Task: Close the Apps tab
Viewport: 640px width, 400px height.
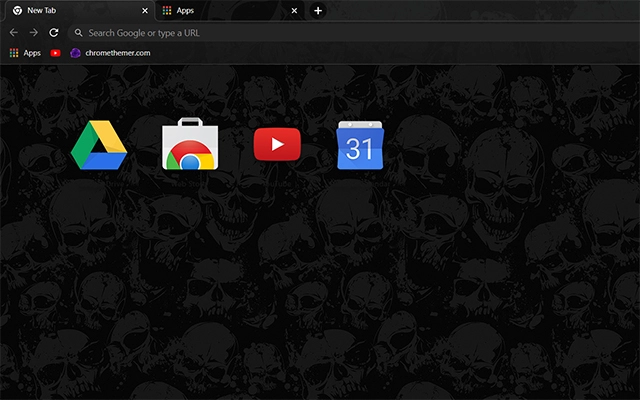Action: [294, 11]
